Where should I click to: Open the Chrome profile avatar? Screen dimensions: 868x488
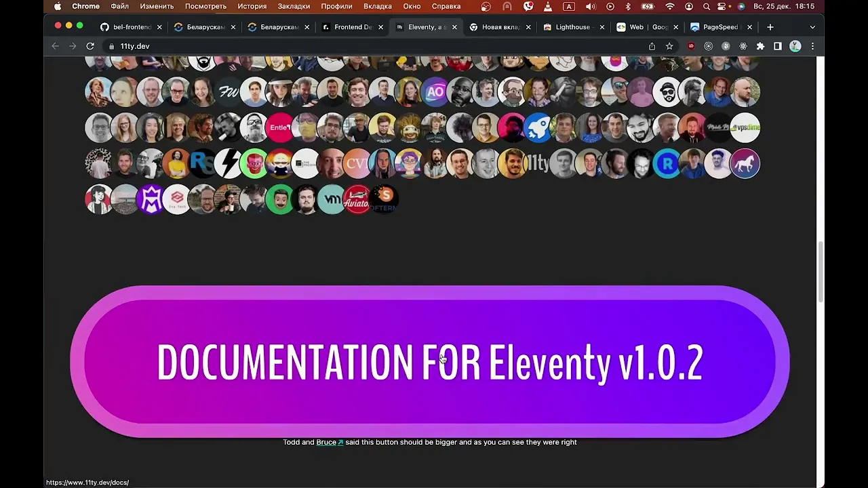tap(795, 46)
